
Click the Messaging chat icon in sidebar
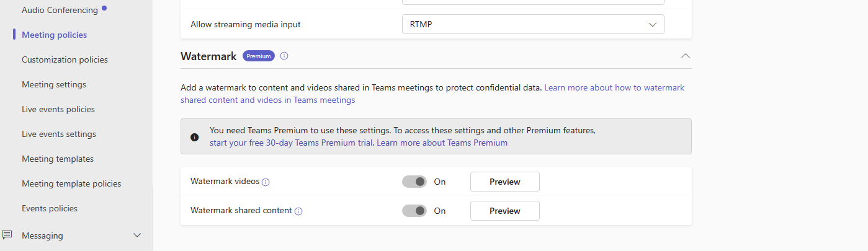[x=7, y=235]
